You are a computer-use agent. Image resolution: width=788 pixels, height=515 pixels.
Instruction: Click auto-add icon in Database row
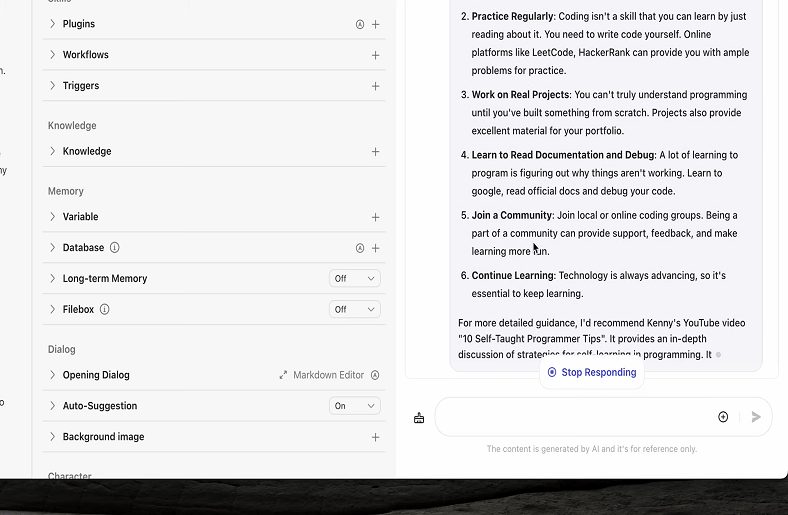pos(360,248)
